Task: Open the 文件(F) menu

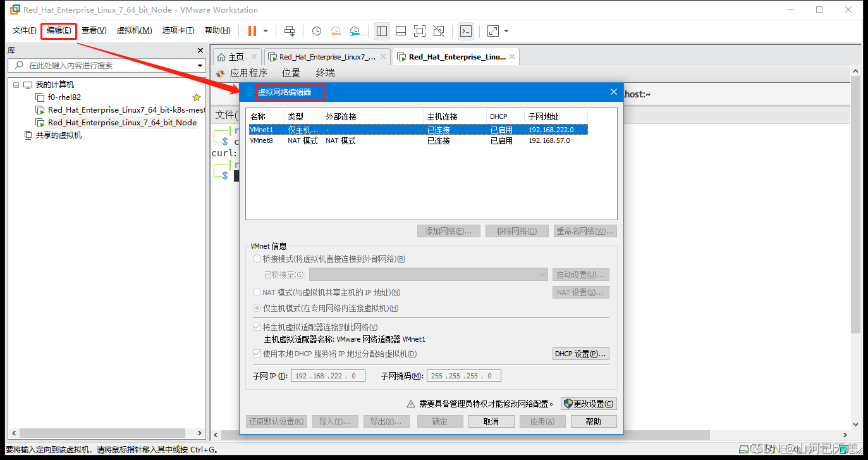Action: point(24,30)
